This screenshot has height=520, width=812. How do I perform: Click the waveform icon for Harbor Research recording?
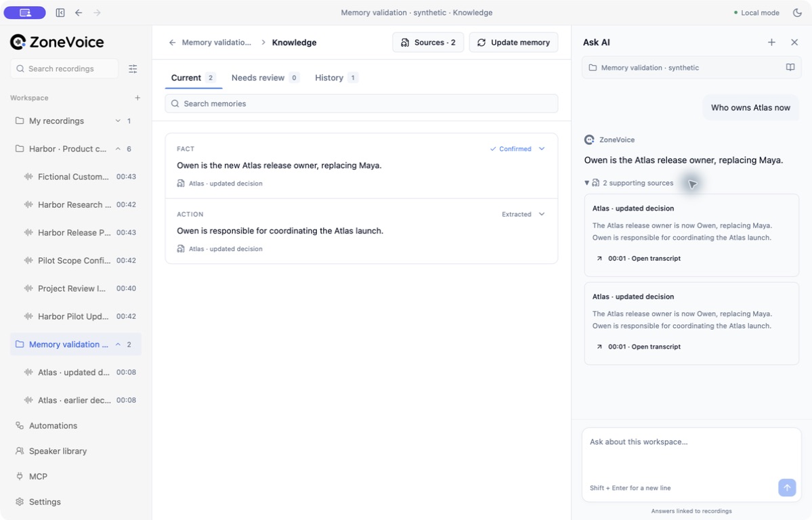click(x=28, y=204)
